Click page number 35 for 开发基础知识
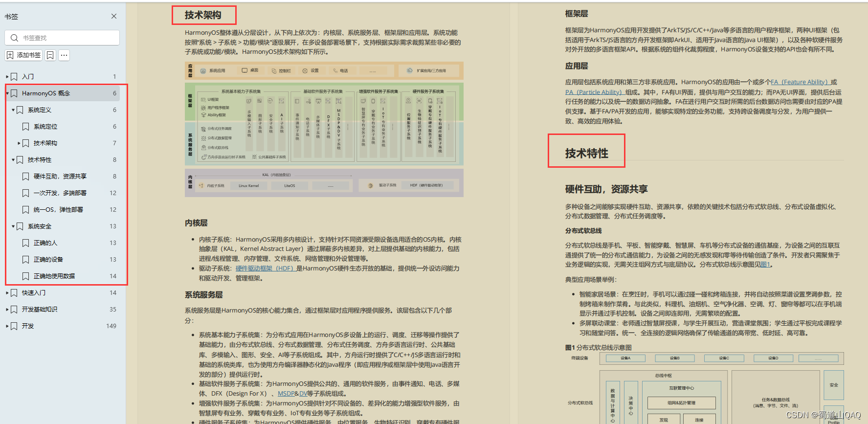The height and width of the screenshot is (424, 868). (113, 310)
